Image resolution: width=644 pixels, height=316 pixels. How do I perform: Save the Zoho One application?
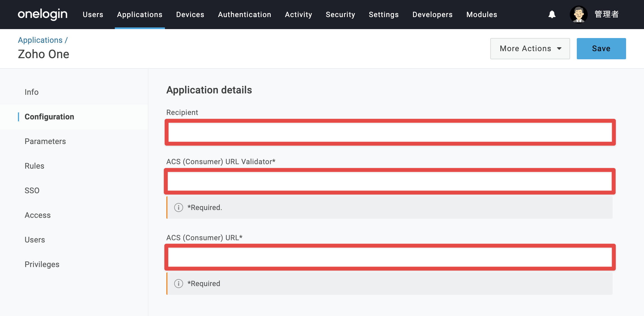tap(601, 49)
